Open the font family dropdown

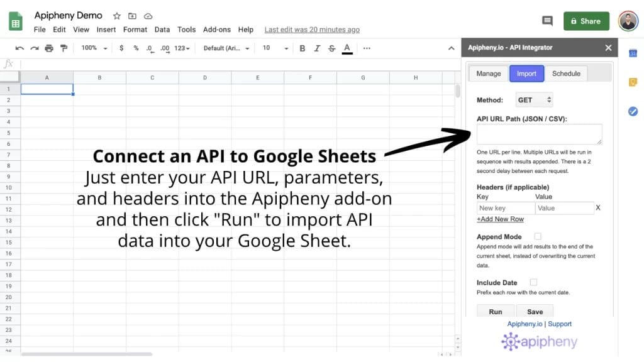(x=226, y=48)
